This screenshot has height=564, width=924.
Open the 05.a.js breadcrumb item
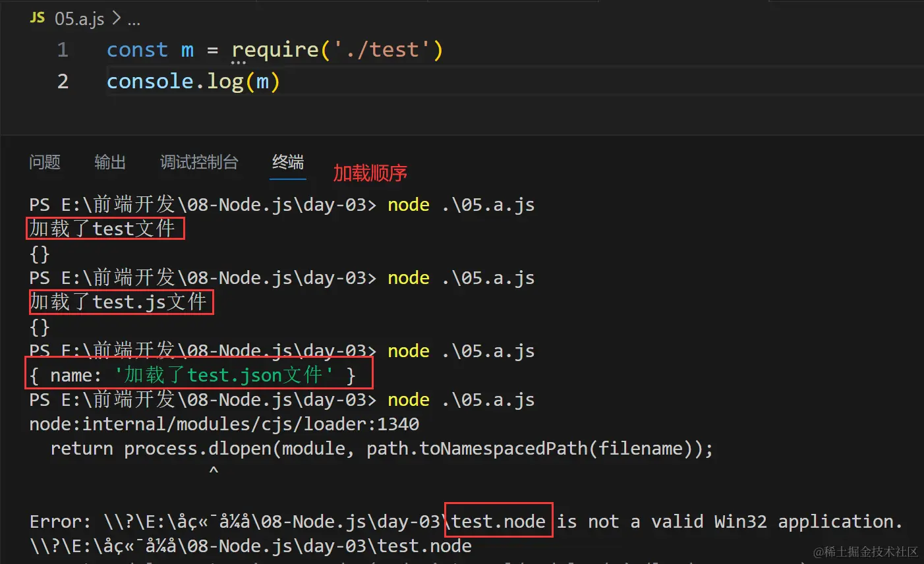tap(79, 19)
